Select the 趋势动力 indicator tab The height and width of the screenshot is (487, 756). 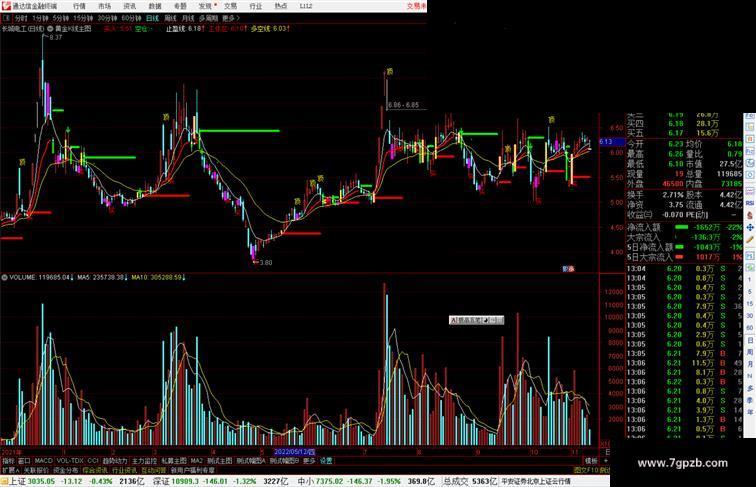(x=115, y=461)
